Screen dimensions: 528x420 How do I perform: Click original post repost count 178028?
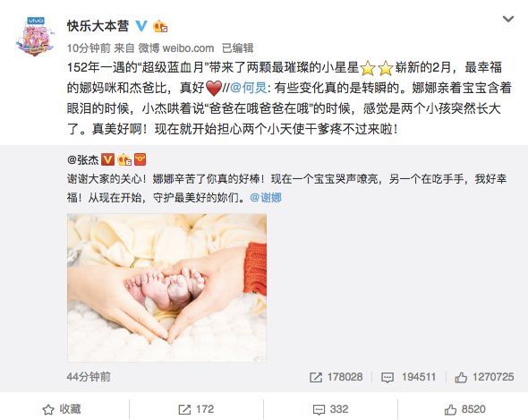336,377
